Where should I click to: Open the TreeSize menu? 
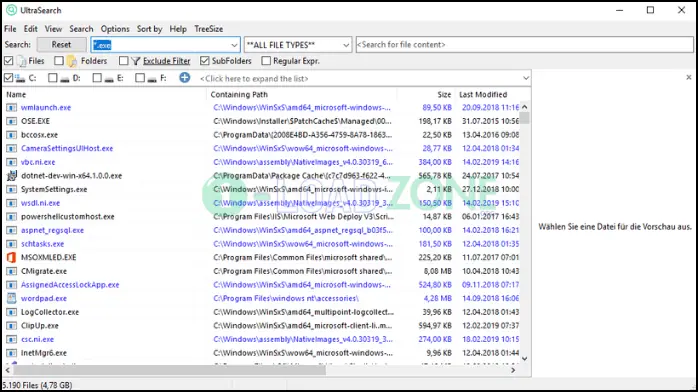click(208, 29)
